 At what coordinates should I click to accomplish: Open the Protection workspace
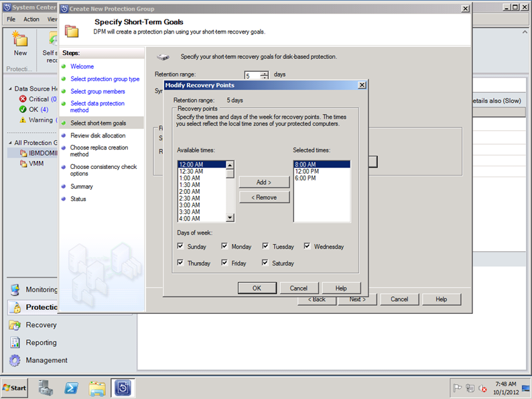(34, 307)
